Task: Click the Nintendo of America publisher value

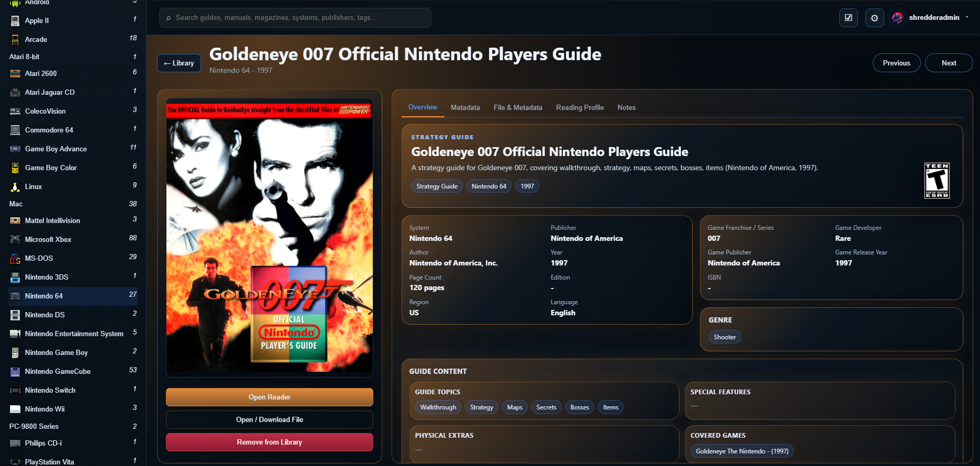Action: tap(586, 238)
